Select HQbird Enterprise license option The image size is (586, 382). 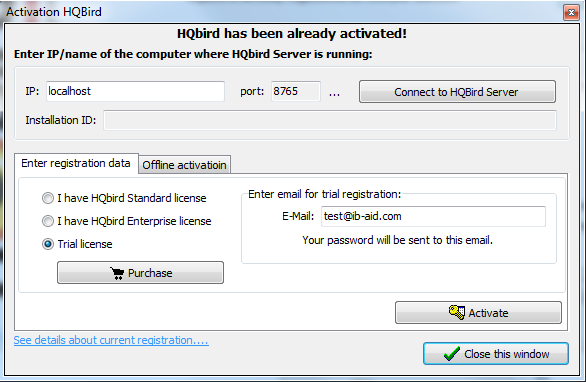[x=48, y=221]
